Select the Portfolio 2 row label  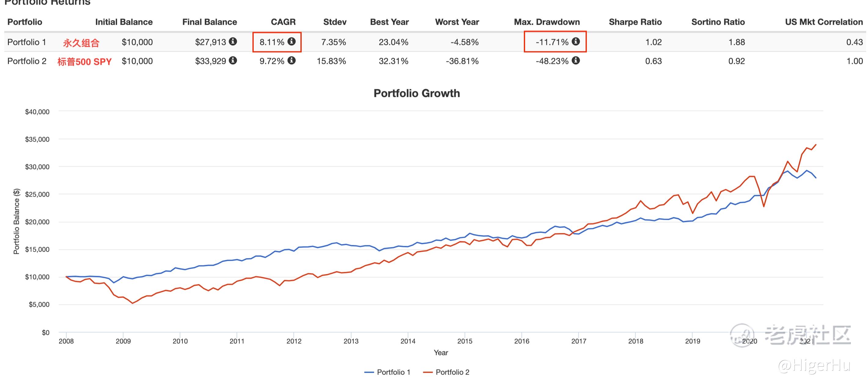27,61
